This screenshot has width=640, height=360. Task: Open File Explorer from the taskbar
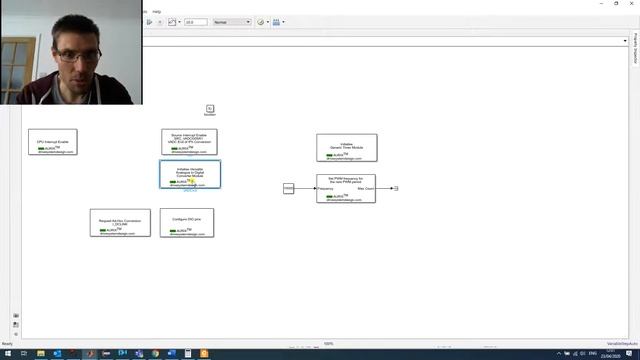coord(41,353)
